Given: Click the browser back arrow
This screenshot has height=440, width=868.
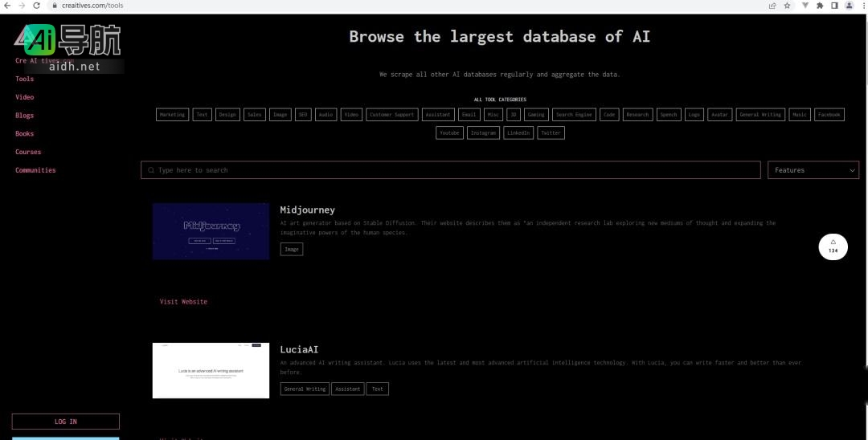Looking at the screenshot, I should 7,6.
